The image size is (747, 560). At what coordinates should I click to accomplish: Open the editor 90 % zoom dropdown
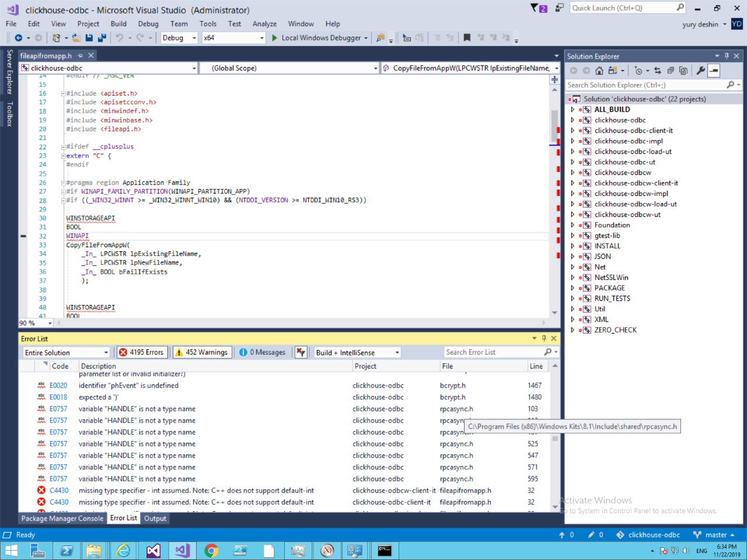tap(36, 323)
